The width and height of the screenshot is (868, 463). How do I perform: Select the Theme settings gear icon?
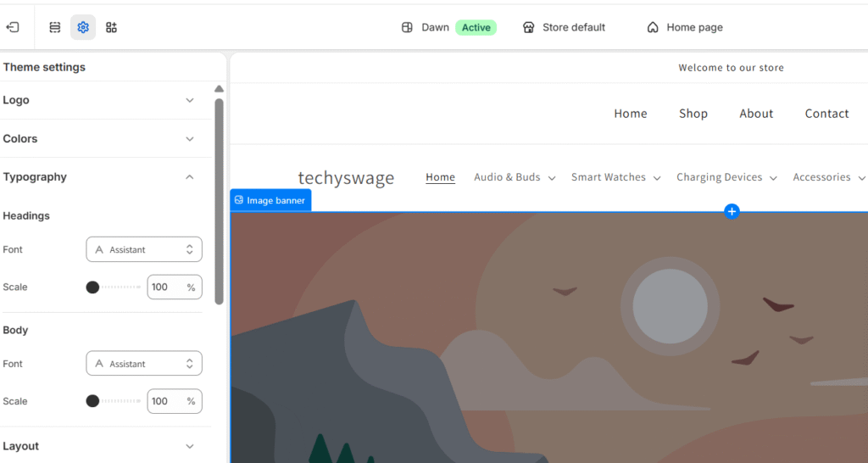tap(83, 27)
